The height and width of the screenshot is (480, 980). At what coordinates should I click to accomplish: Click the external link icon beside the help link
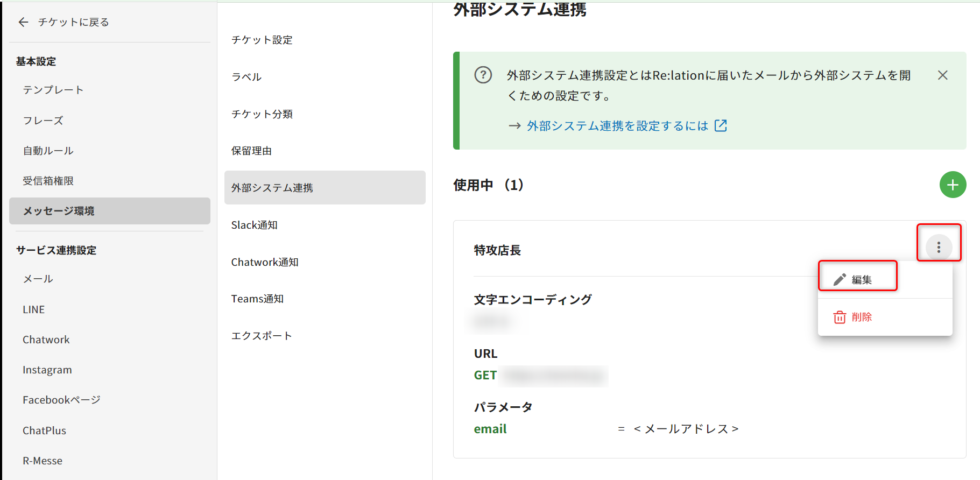click(x=720, y=126)
